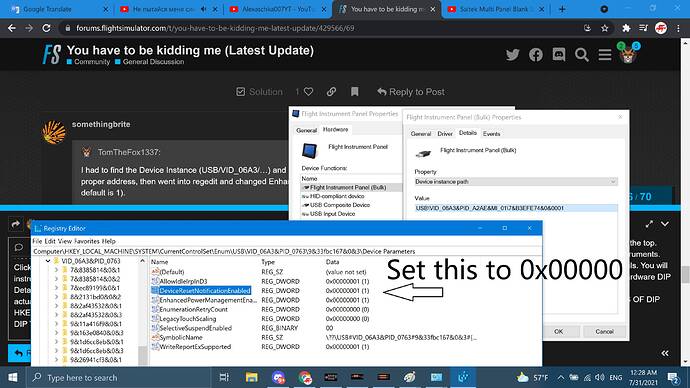
Task: Reload the page in Chrome
Action: click(46, 28)
